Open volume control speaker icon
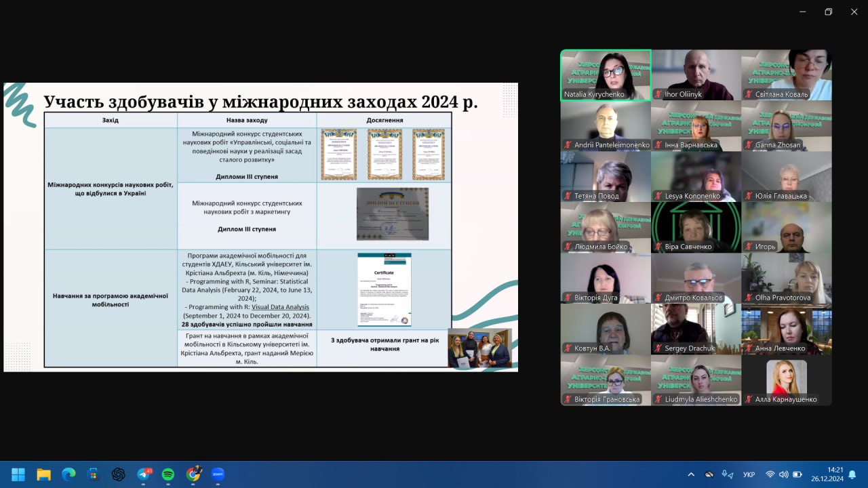The width and height of the screenshot is (868, 488). (x=784, y=474)
